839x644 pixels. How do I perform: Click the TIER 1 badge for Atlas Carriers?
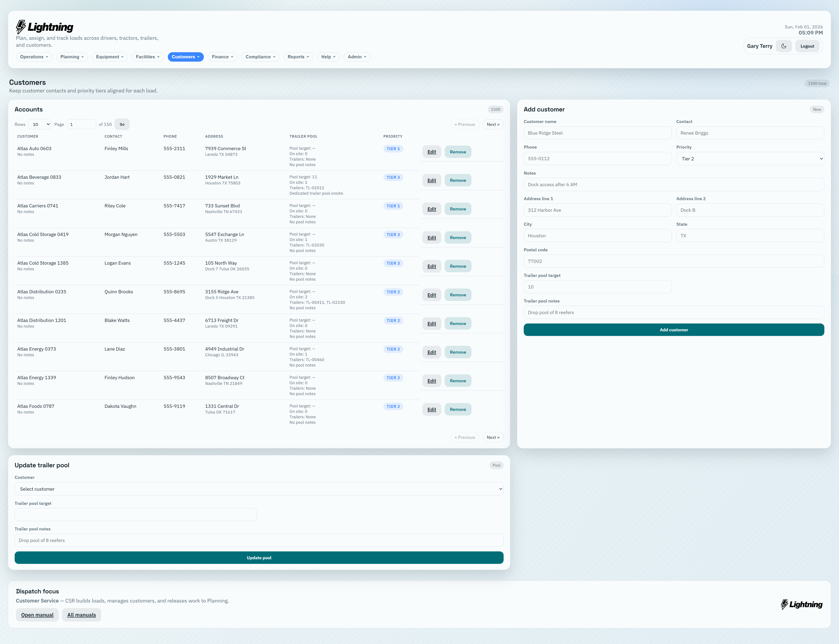(x=393, y=206)
